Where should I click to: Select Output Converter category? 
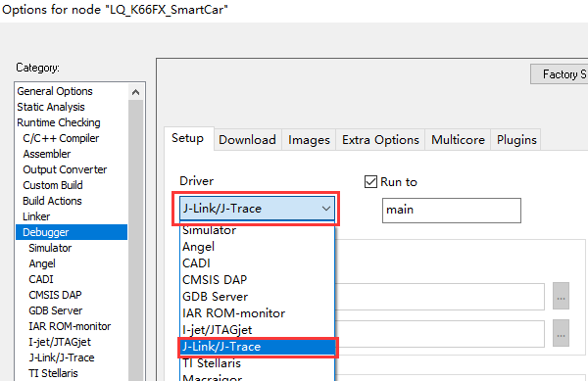pos(65,169)
